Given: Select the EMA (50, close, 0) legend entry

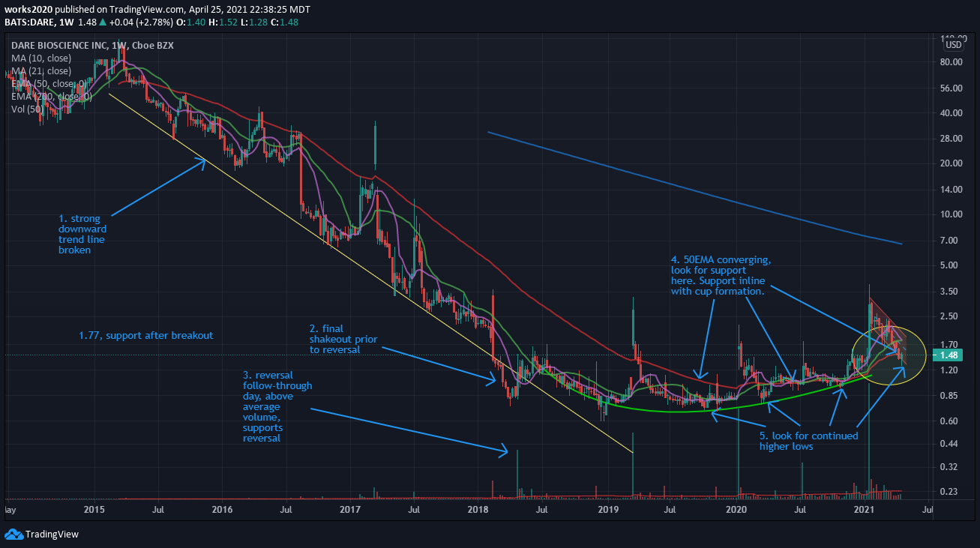Looking at the screenshot, I should point(49,84).
